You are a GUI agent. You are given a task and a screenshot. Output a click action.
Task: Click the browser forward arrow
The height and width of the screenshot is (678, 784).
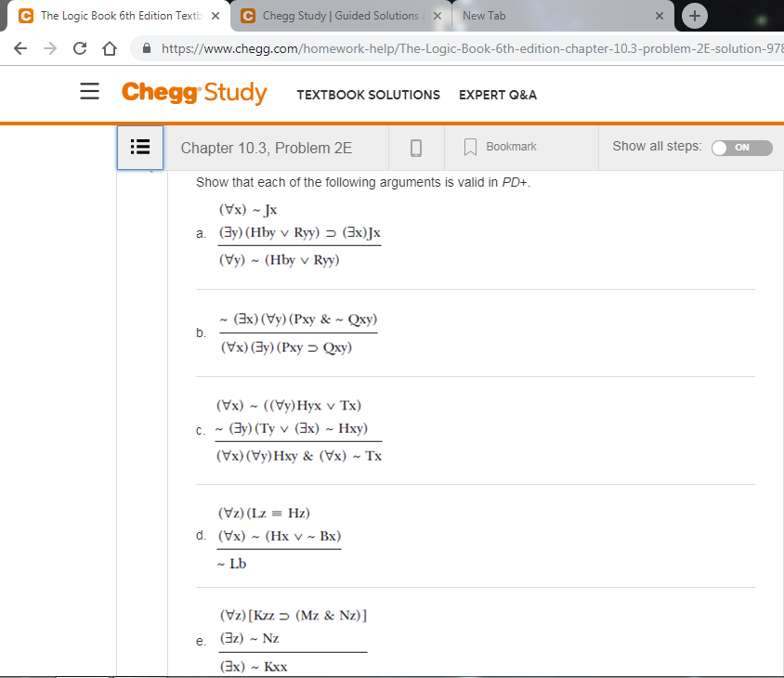tap(48, 48)
